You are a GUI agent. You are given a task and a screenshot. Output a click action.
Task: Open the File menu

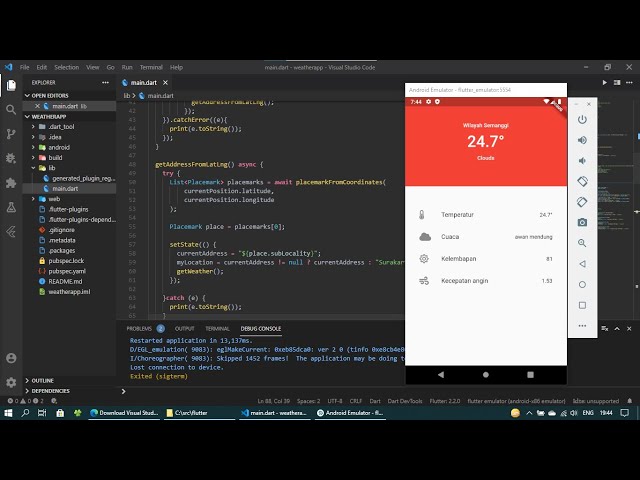(x=24, y=67)
